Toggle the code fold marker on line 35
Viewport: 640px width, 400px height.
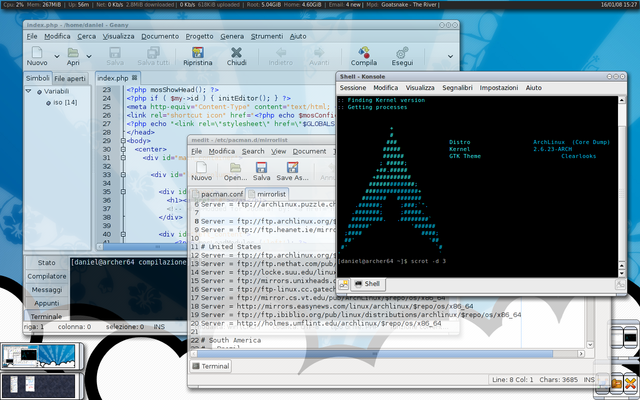coord(123,192)
